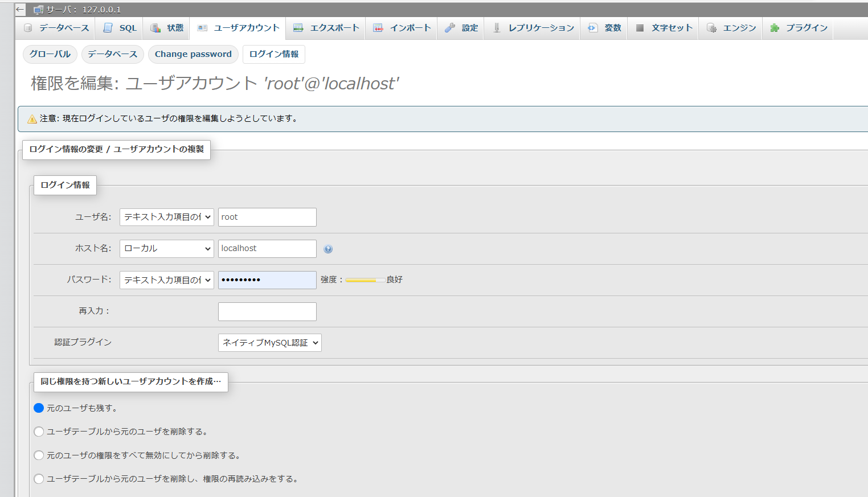The width and height of the screenshot is (868, 497).
Task: Open the username type dropdown
Action: coord(167,217)
